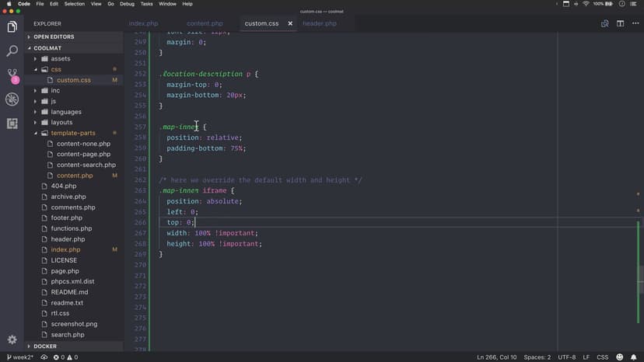Open the Debug view icon
644x362 pixels.
(12, 99)
